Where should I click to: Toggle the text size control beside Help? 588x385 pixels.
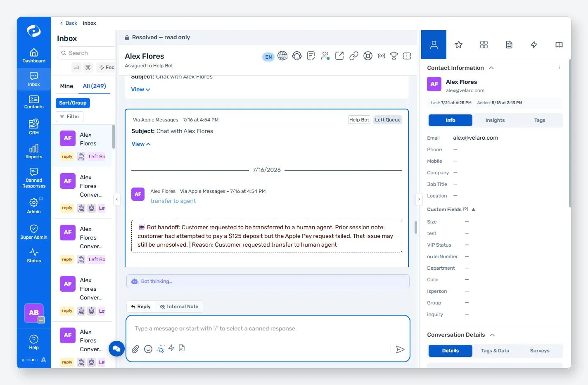coord(33,360)
